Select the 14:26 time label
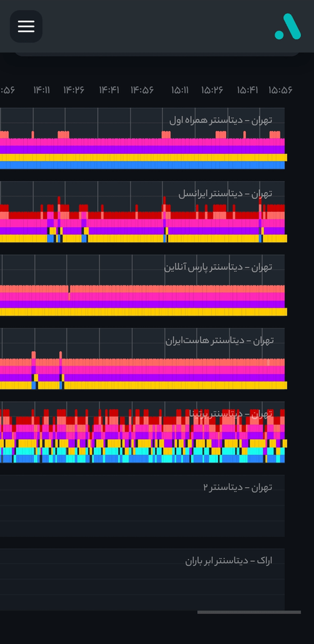 (74, 90)
